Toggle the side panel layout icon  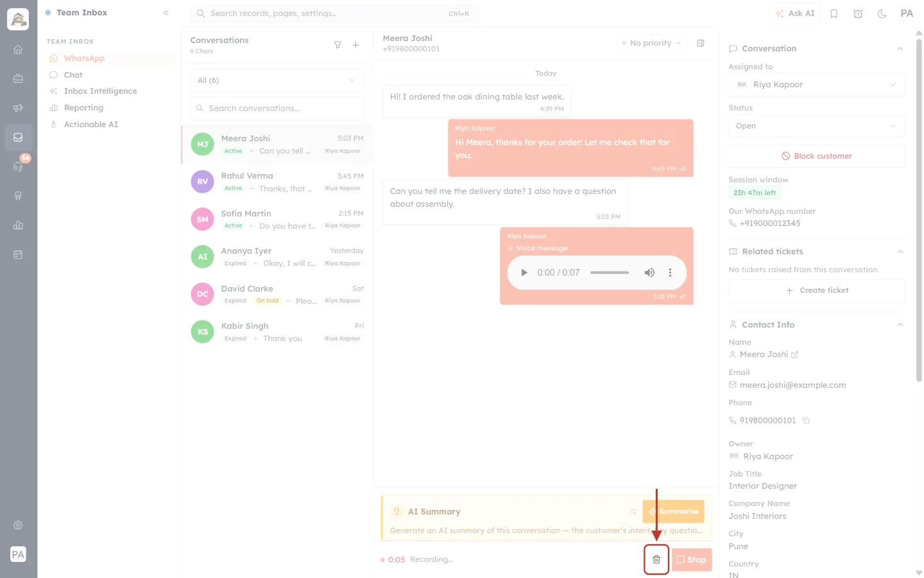(701, 43)
